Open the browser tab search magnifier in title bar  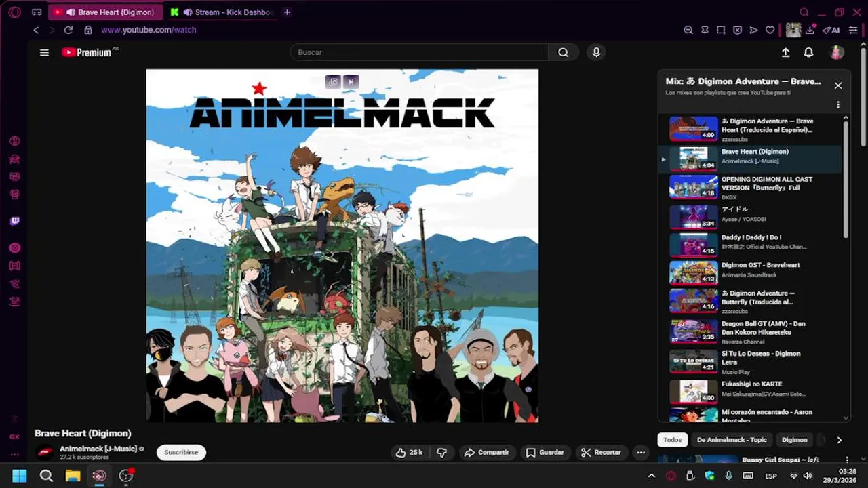(x=804, y=12)
